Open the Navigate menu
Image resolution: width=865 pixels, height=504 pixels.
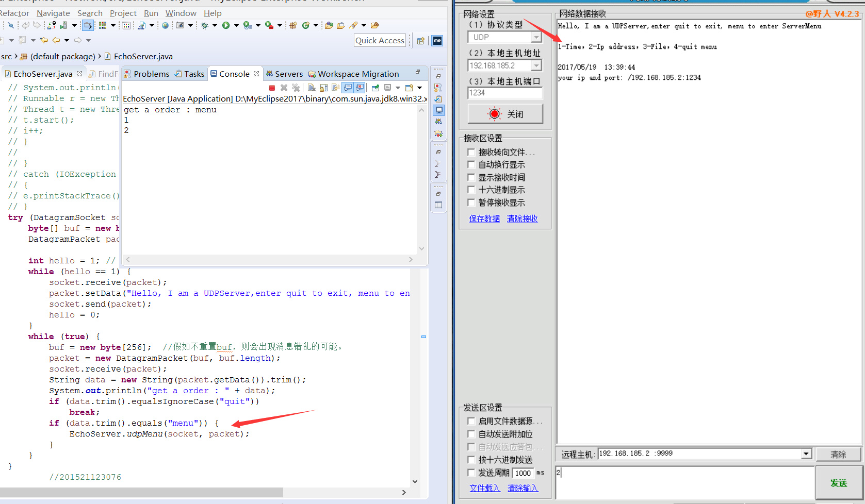(x=53, y=13)
